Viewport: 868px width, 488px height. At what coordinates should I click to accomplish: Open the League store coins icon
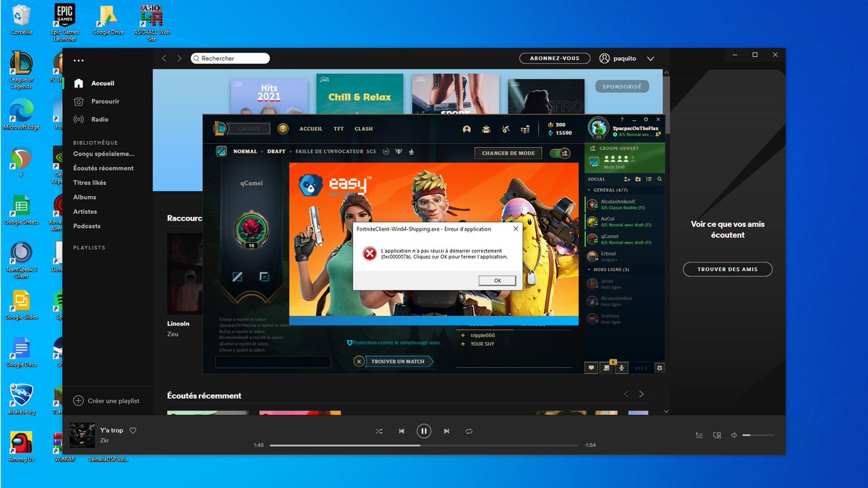point(525,129)
